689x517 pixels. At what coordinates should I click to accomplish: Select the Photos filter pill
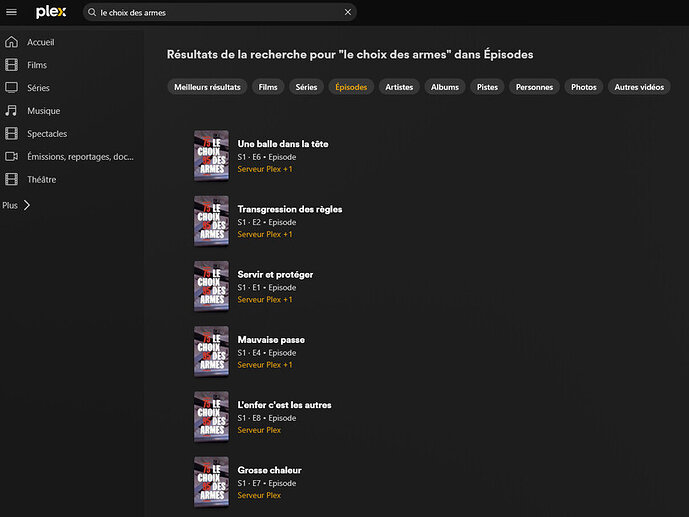[x=584, y=87]
